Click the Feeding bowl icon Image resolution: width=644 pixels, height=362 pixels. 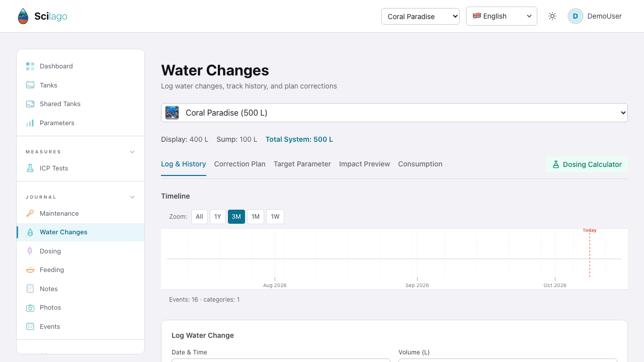coord(30,270)
